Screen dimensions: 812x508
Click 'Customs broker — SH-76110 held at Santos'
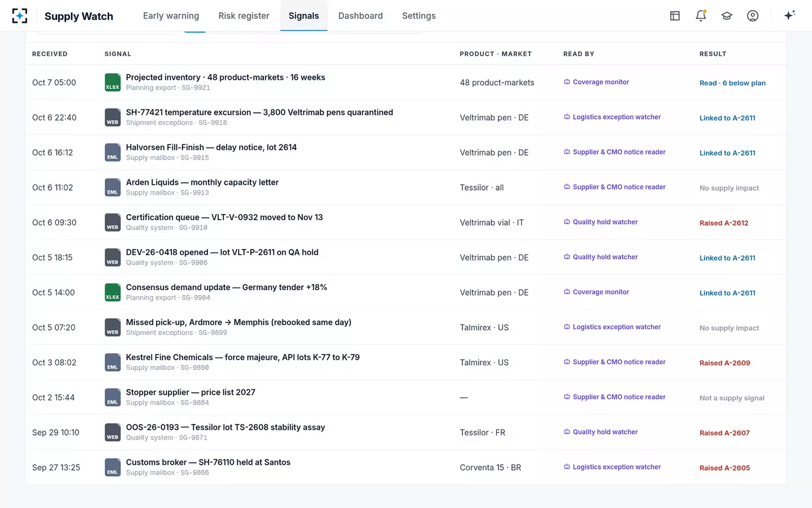click(x=208, y=462)
